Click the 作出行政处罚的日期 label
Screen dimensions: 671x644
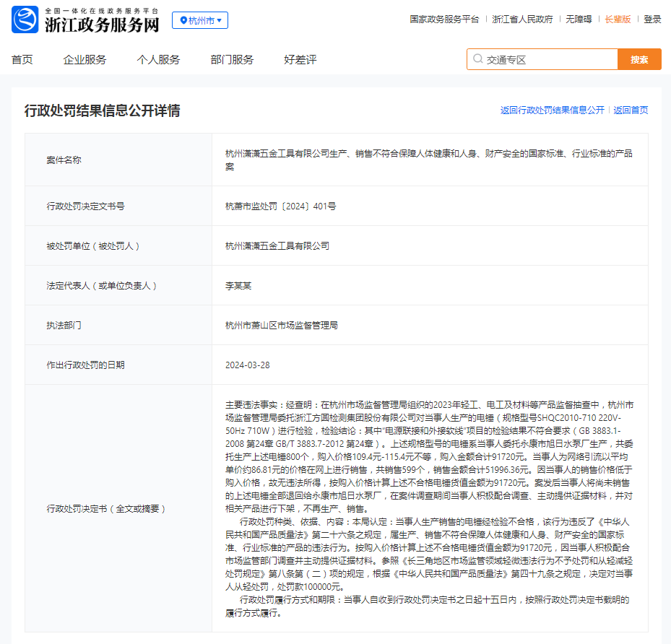(85, 365)
